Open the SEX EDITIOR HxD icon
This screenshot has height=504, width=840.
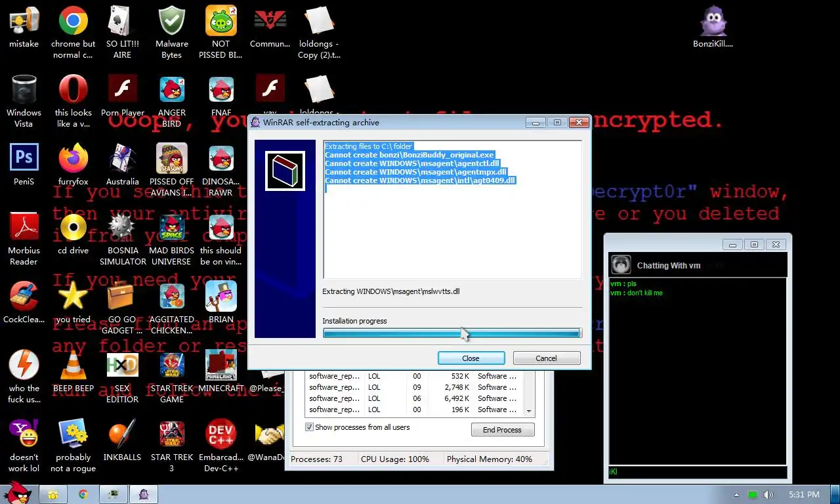[122, 377]
